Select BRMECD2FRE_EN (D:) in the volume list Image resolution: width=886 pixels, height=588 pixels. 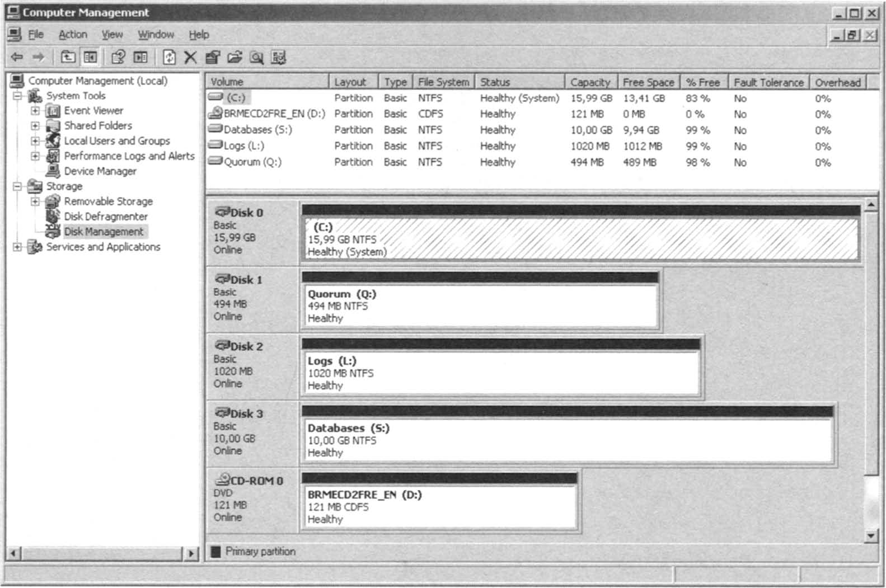tap(274, 114)
